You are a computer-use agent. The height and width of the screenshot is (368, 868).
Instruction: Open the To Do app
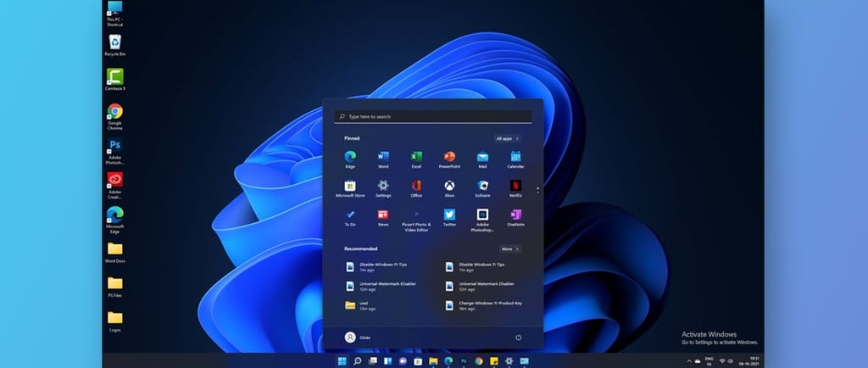(x=350, y=217)
